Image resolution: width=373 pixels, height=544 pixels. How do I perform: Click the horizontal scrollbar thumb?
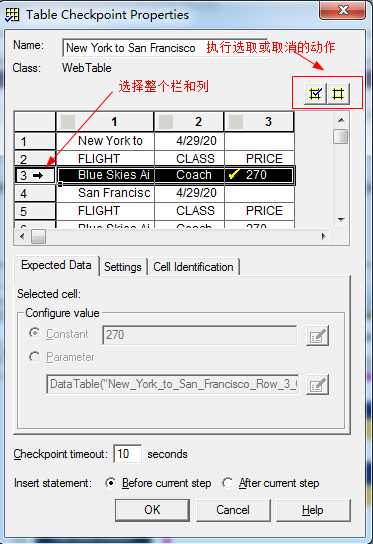coord(38,237)
